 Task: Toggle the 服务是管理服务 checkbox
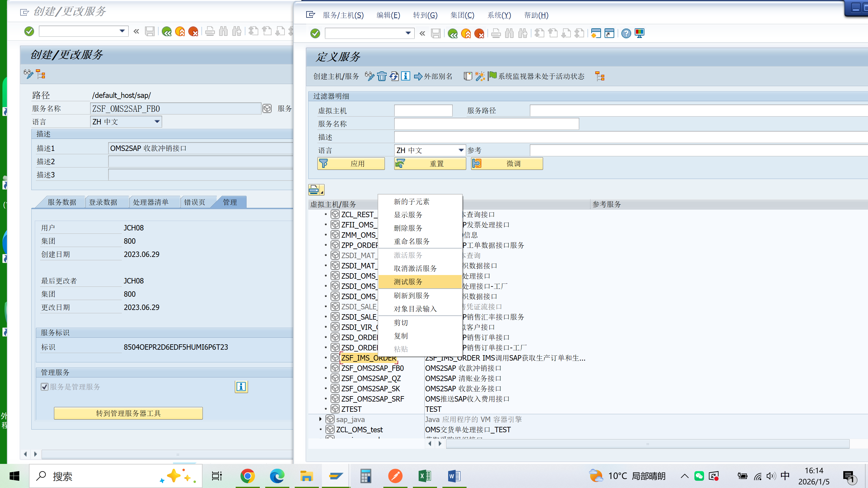[x=45, y=386]
